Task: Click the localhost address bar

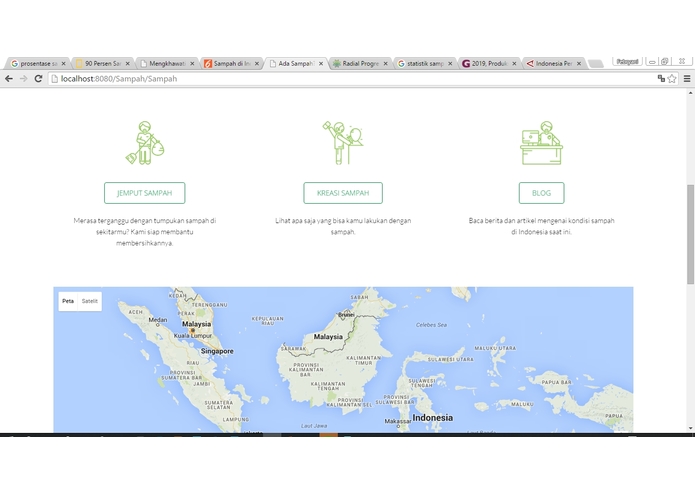Action: click(x=352, y=78)
